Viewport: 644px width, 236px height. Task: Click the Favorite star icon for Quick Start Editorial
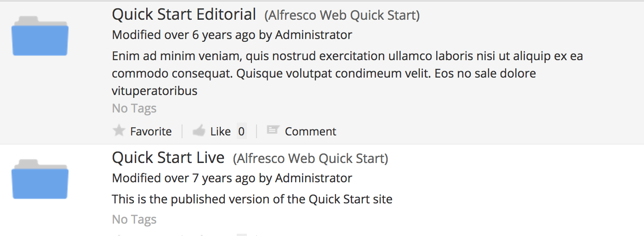point(119,131)
